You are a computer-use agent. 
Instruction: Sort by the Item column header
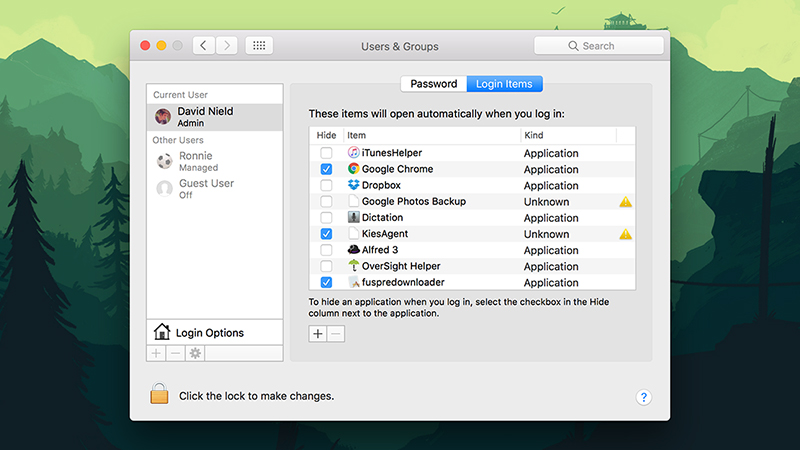(432, 135)
